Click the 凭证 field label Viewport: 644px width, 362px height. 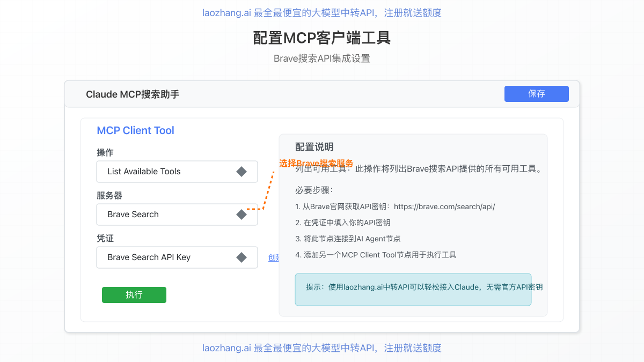pos(105,238)
